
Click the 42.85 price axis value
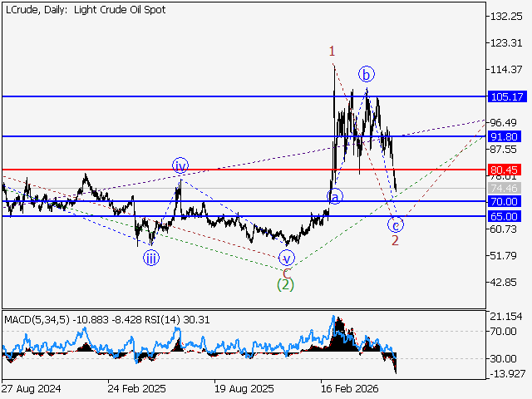pyautogui.click(x=504, y=283)
